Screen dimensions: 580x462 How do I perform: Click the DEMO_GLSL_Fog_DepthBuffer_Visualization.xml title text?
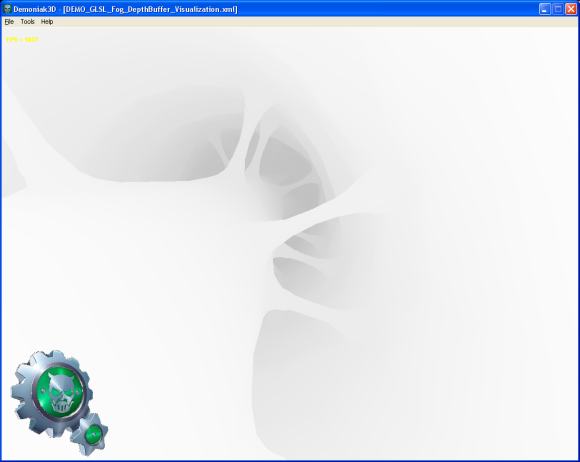[x=150, y=9]
